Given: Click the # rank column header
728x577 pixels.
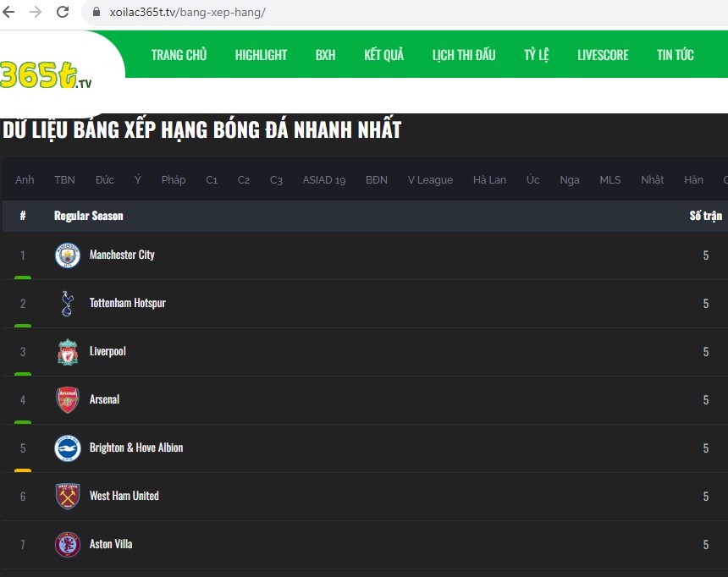Looking at the screenshot, I should (x=23, y=216).
